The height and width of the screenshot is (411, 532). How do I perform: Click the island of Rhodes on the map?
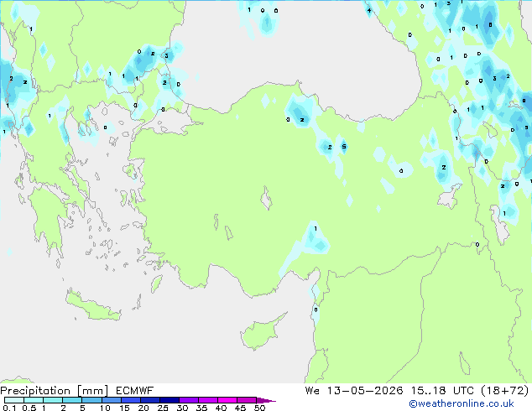pyautogui.click(x=156, y=284)
